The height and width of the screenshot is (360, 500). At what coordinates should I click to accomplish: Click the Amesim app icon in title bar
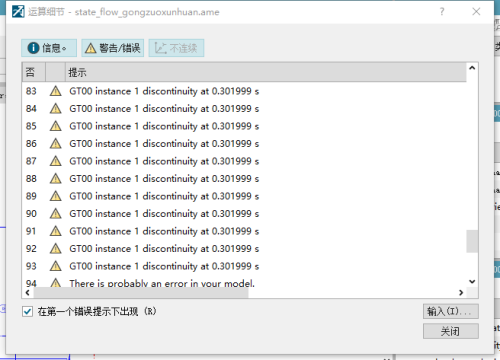click(x=18, y=12)
